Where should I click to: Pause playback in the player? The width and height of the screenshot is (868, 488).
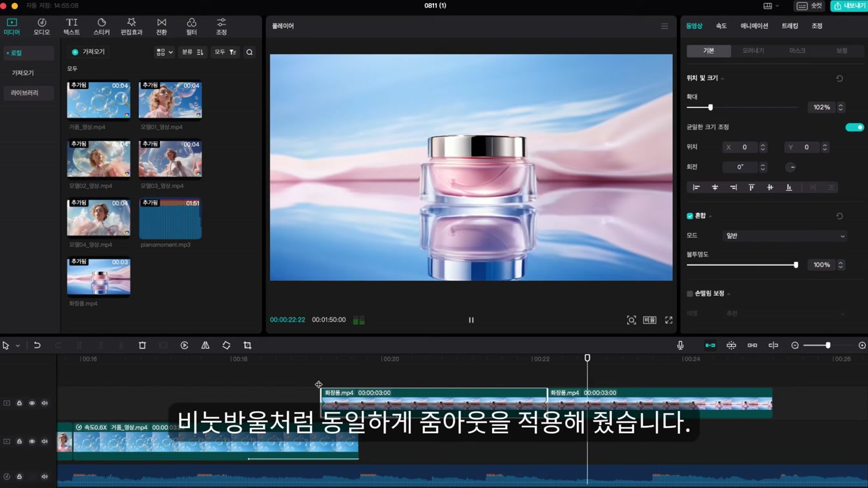(471, 320)
